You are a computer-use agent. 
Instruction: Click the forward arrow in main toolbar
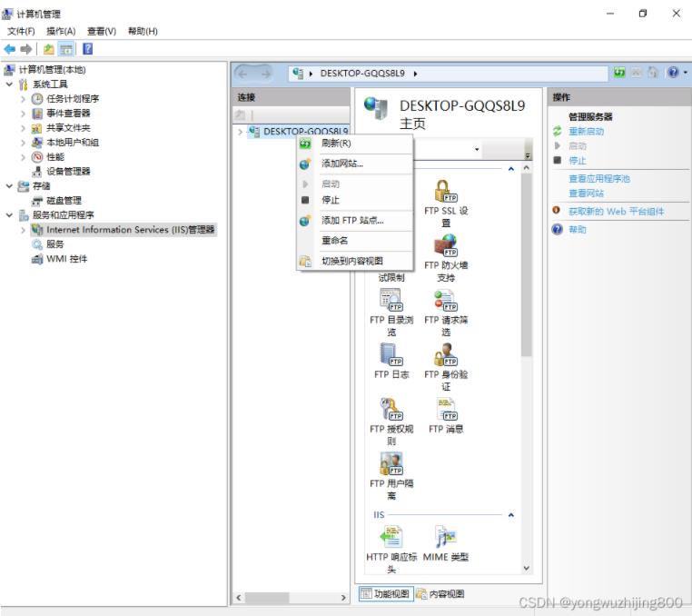[26, 49]
